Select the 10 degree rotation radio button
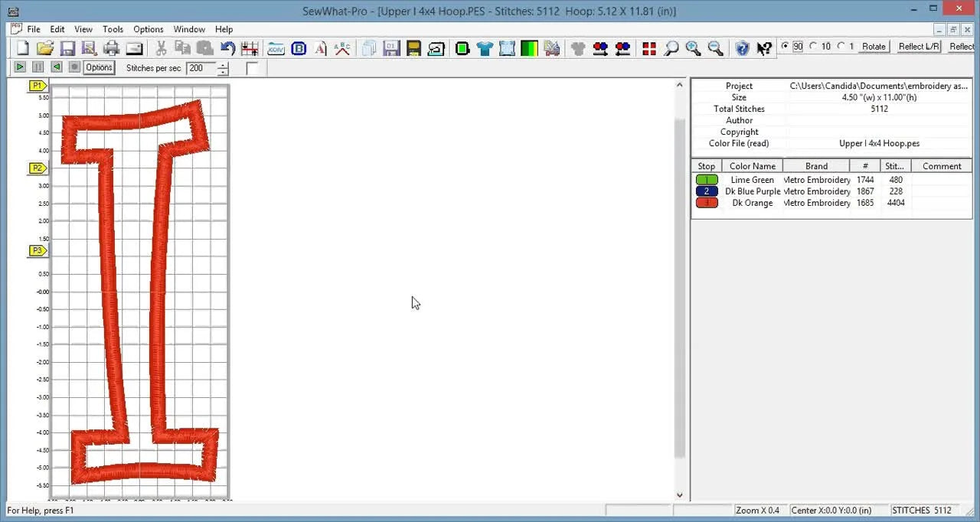 coord(814,47)
